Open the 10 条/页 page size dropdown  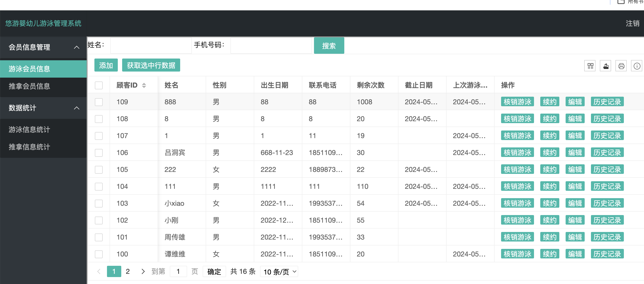pyautogui.click(x=279, y=271)
